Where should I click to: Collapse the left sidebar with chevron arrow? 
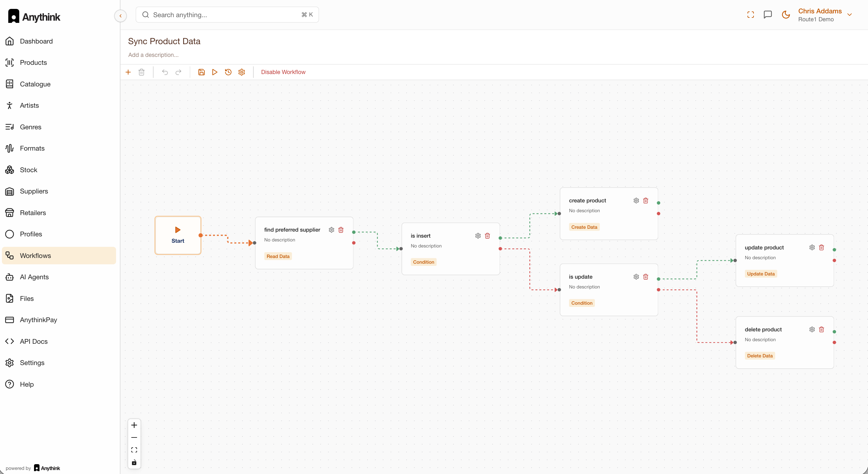pos(120,16)
